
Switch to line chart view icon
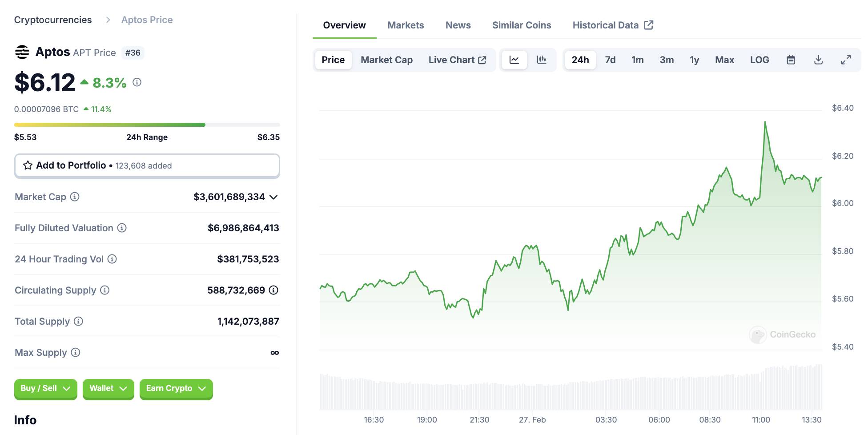(x=514, y=60)
